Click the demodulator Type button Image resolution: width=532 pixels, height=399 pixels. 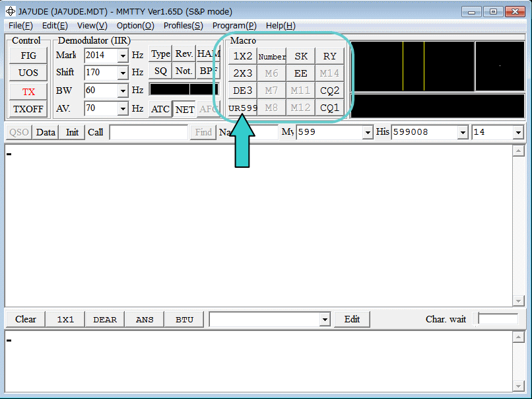(x=160, y=54)
